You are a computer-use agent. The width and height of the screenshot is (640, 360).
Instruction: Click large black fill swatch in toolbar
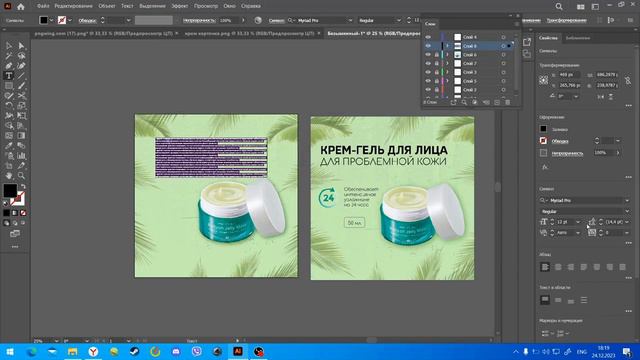pos(10,190)
